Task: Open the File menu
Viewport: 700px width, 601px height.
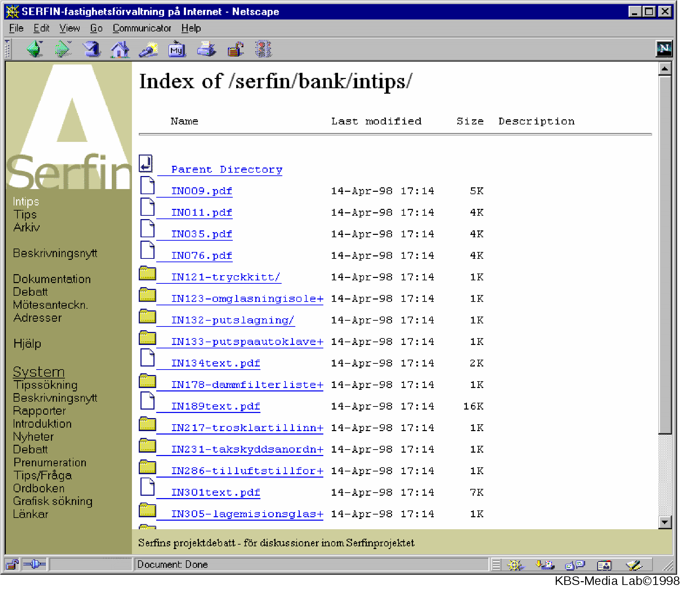Action: (16, 28)
